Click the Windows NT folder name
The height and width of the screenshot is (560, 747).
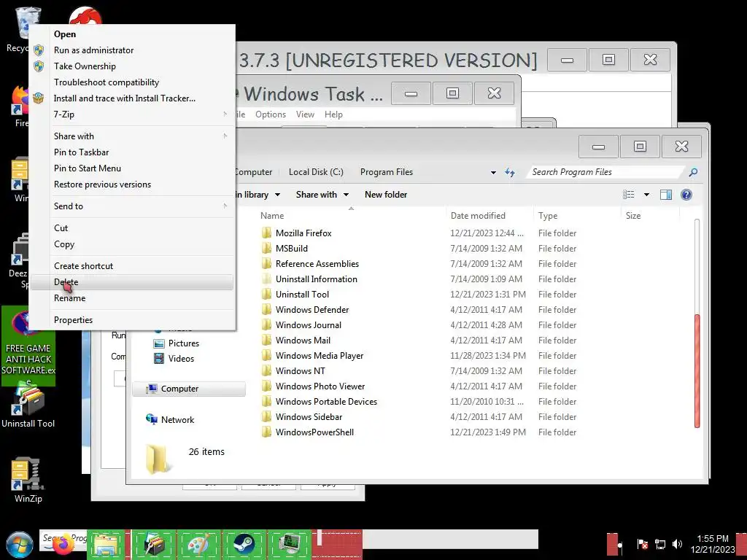pos(300,371)
